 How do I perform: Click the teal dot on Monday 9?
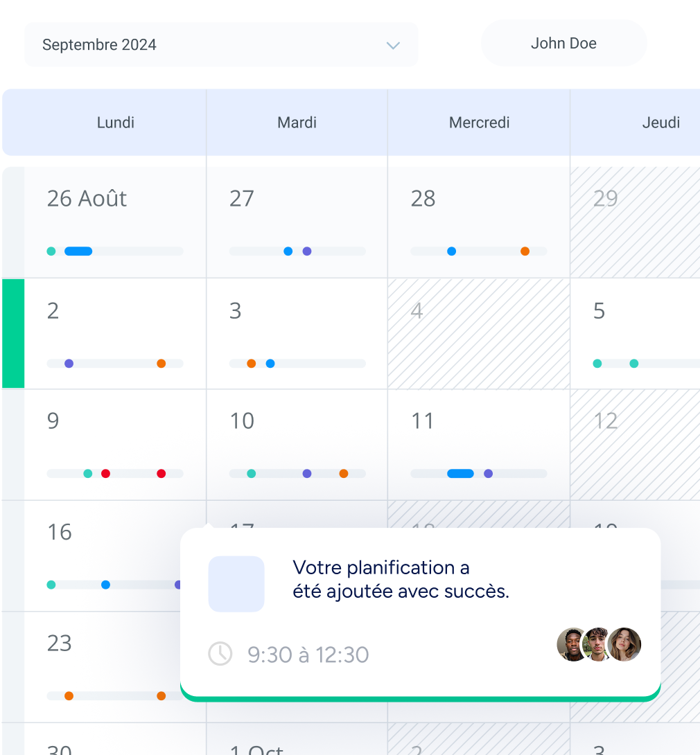88,474
